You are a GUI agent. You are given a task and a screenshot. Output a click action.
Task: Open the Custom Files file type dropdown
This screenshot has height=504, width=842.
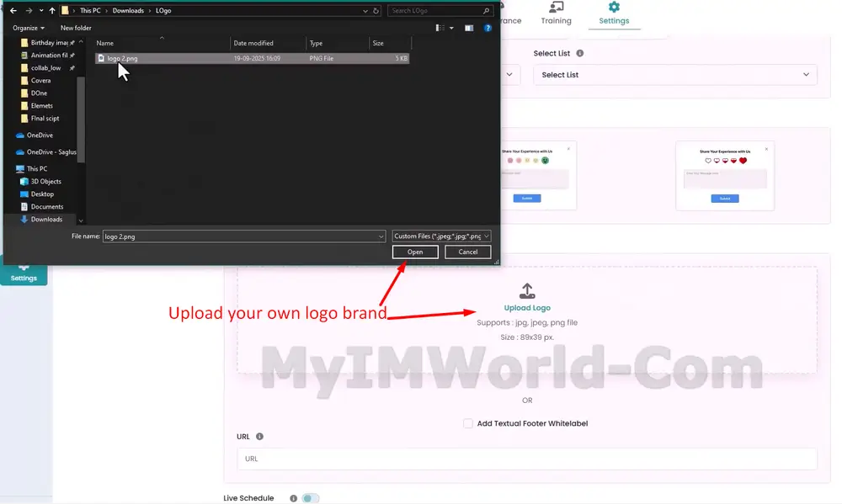click(441, 236)
